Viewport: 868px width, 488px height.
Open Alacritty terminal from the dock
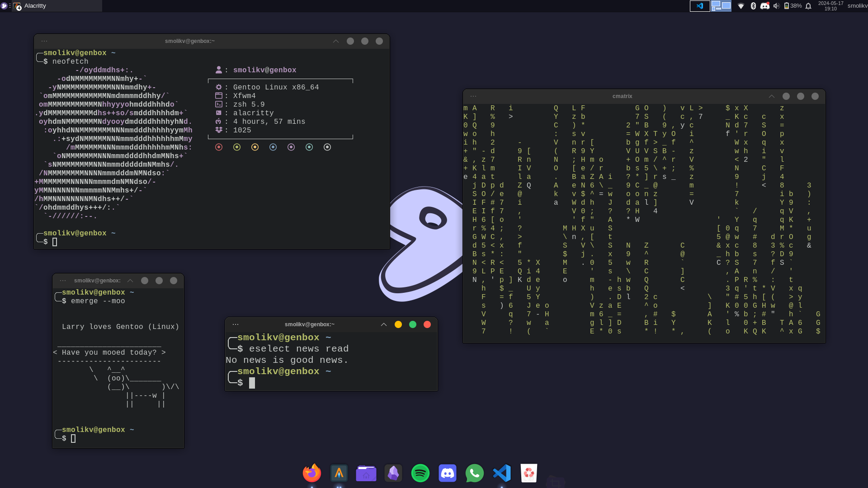click(x=339, y=473)
